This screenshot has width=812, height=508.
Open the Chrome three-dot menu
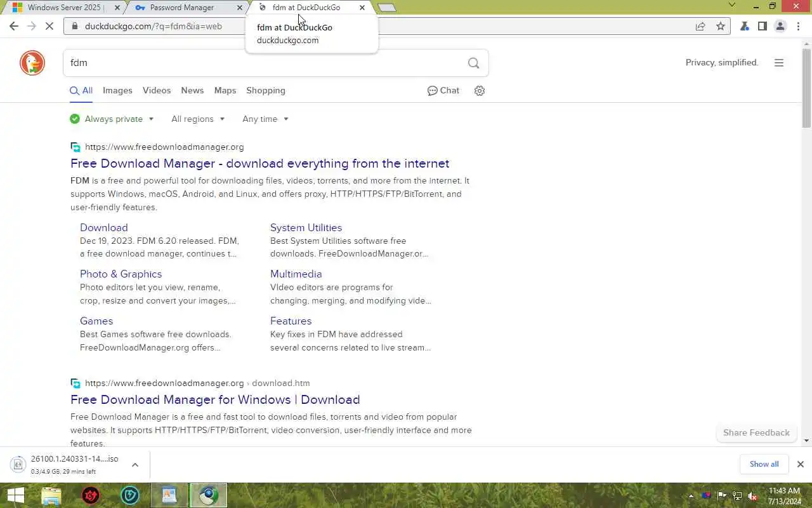point(798,26)
